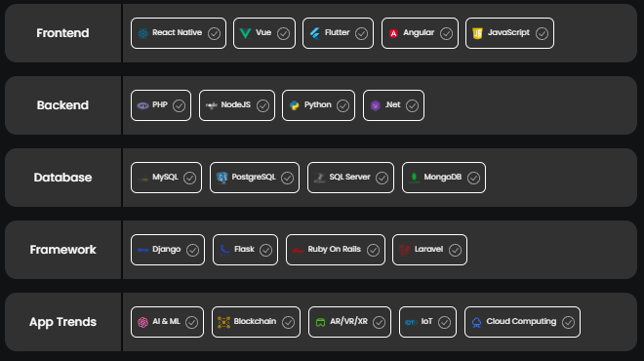Click the purple .Net logo icon

coord(375,105)
